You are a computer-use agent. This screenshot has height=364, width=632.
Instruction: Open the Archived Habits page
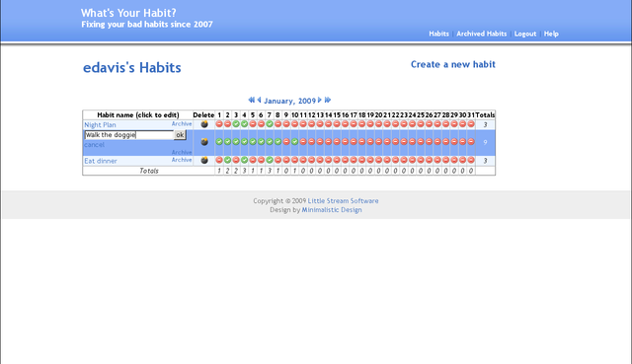click(482, 34)
